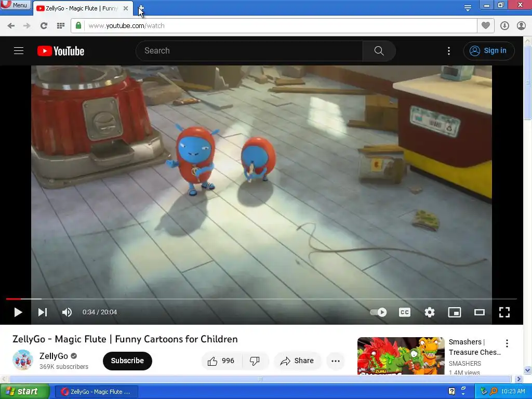Open the Smashers Treasure Chest thumbnail

pyautogui.click(x=401, y=355)
